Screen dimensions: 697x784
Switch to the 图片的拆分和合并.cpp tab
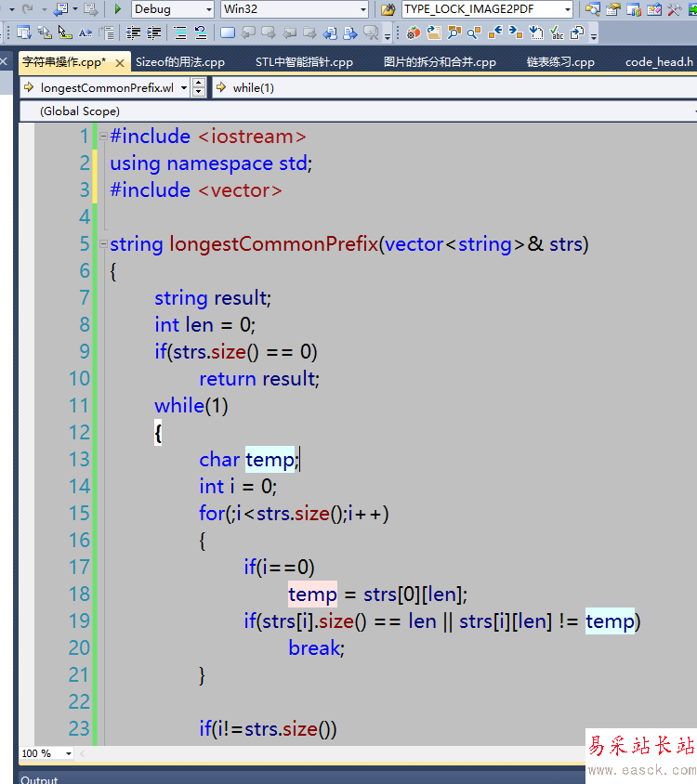(x=440, y=62)
